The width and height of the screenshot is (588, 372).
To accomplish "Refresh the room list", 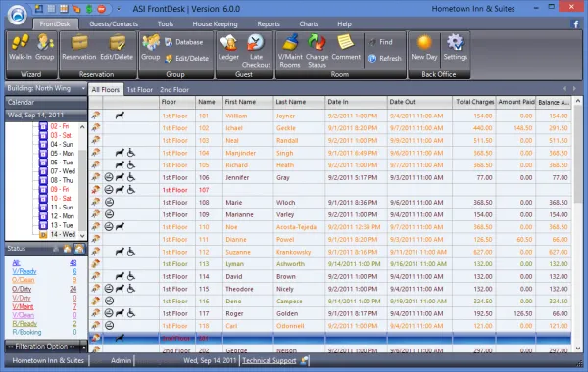I will (385, 59).
